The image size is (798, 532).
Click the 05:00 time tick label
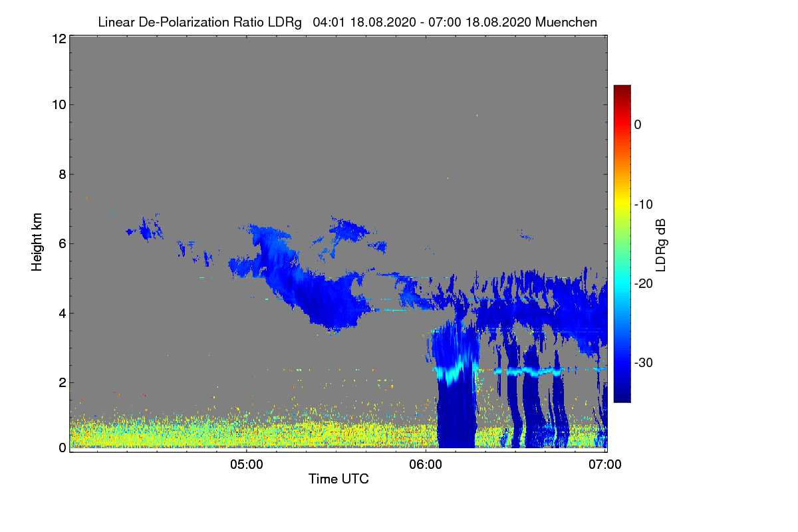247,464
